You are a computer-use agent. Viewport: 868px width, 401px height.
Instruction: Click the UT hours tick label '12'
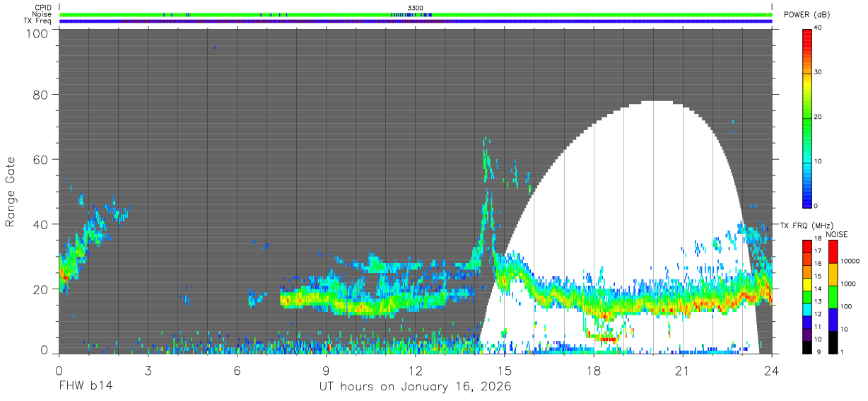415,370
